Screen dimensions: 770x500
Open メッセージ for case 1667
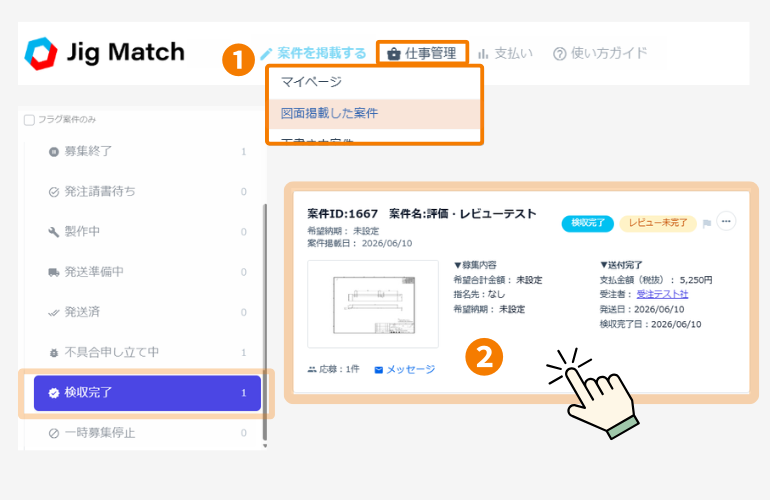pyautogui.click(x=405, y=369)
